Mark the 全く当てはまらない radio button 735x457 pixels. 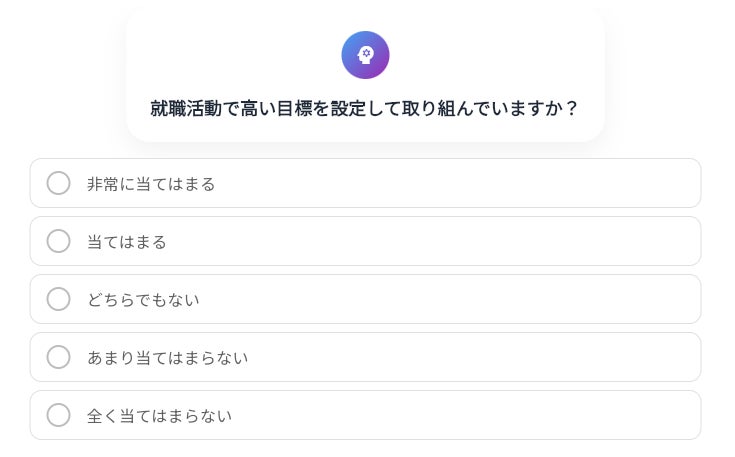pos(59,415)
